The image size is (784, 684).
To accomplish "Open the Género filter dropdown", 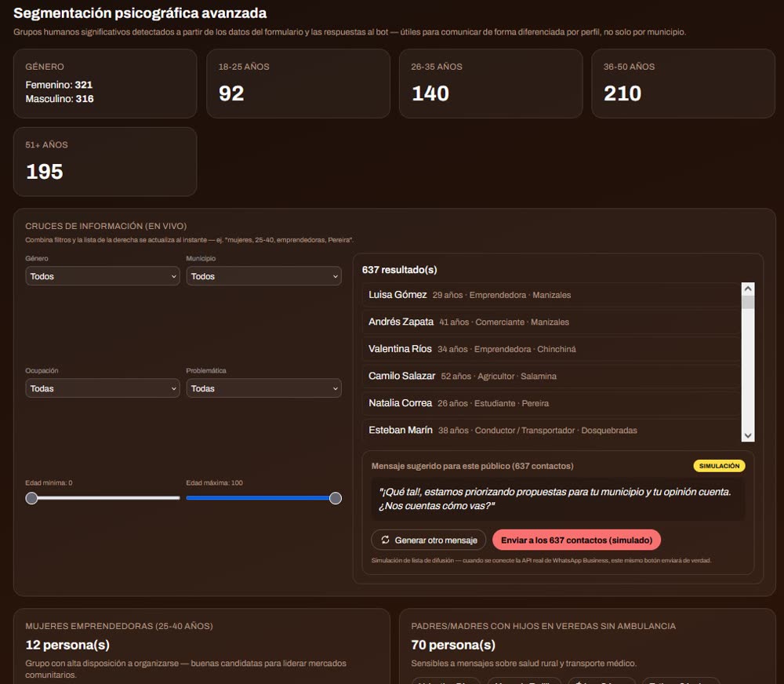I will [x=103, y=276].
